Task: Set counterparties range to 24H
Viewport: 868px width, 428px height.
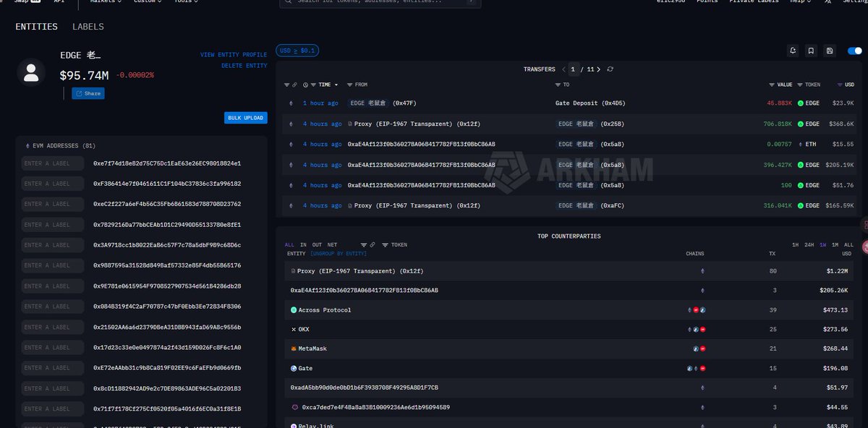Action: [x=809, y=245]
